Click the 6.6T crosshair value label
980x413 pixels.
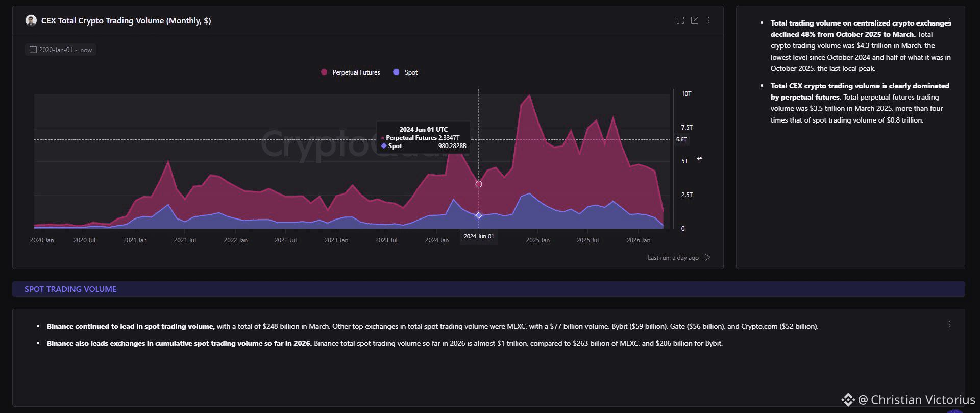point(681,139)
